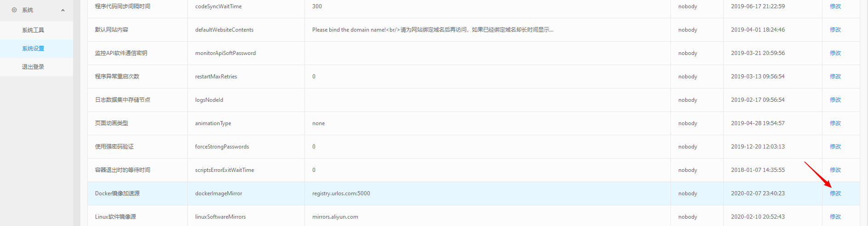Image resolution: width=868 pixels, height=226 pixels.
Task: Edit the monitorApiSoftPassword setting via 修改
Action: [x=835, y=53]
